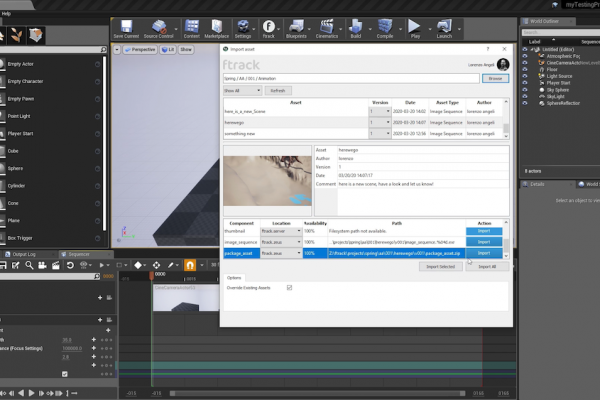The width and height of the screenshot is (600, 400).
Task: Open the viewport options arrow dropdown
Action: 117,49
